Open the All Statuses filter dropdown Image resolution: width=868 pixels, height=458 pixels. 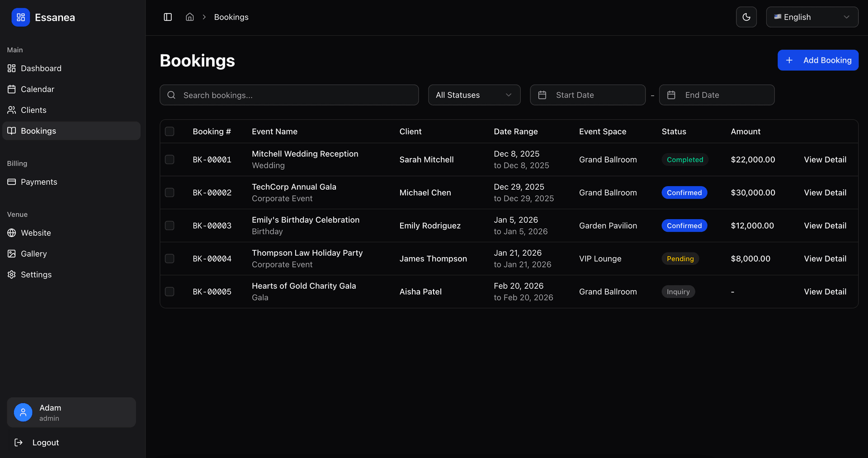point(474,95)
